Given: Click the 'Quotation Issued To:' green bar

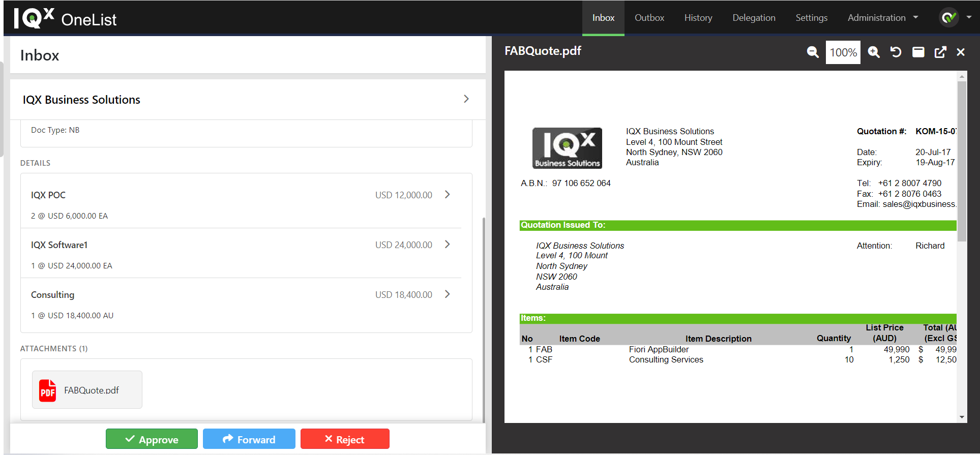Looking at the screenshot, I should pyautogui.click(x=738, y=225).
